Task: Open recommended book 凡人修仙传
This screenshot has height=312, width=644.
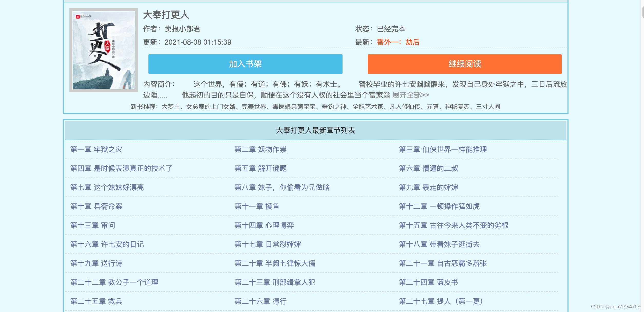Action: coord(405,107)
